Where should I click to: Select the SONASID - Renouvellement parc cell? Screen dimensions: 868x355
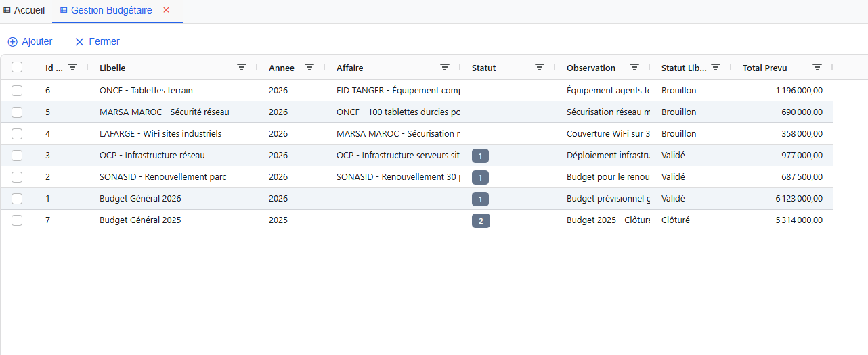pos(162,177)
